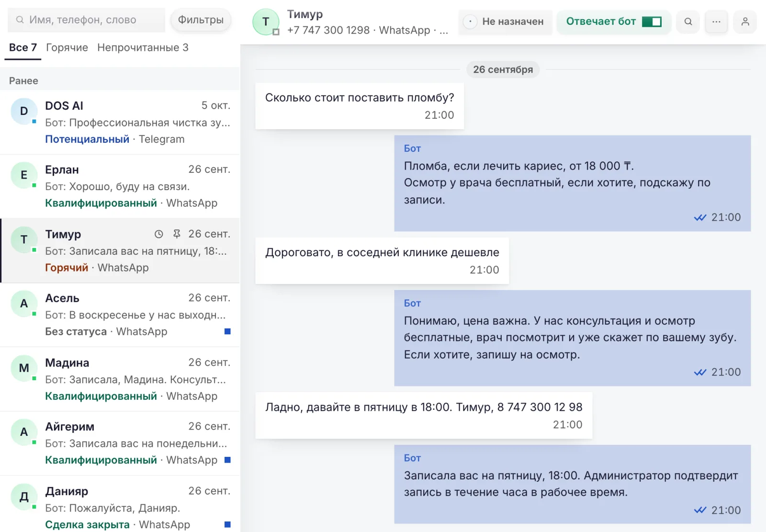Open the Не назначен assignee dropdown
Image resolution: width=766 pixels, height=532 pixels.
(x=505, y=22)
